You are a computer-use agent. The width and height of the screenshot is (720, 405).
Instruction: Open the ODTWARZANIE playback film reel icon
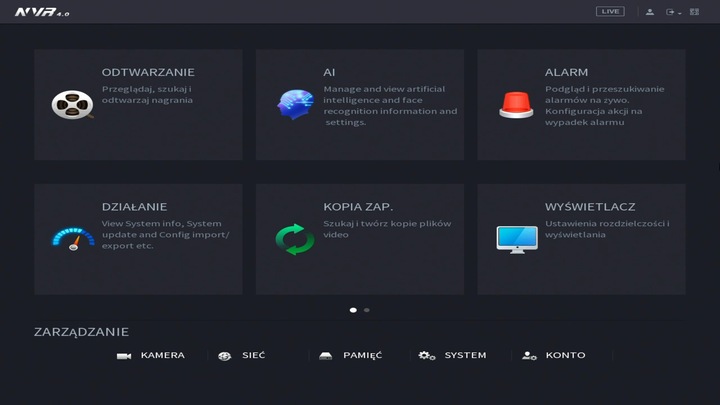pos(71,104)
